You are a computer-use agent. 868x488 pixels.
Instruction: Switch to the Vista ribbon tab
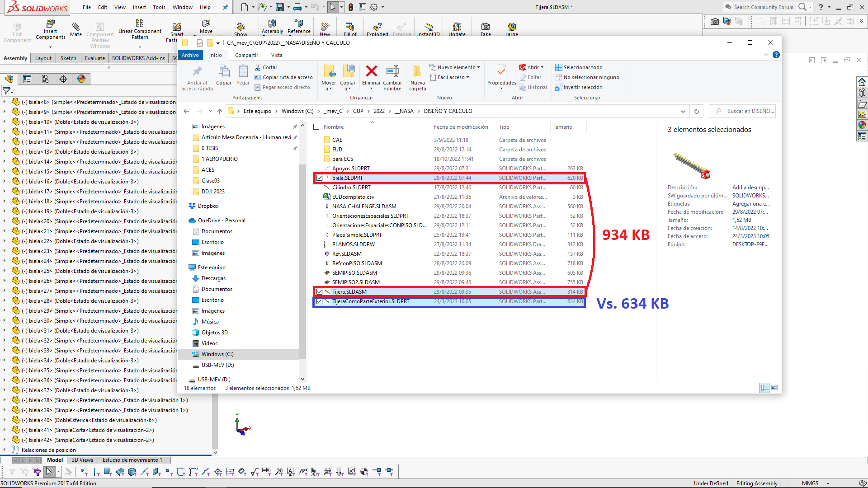point(277,55)
